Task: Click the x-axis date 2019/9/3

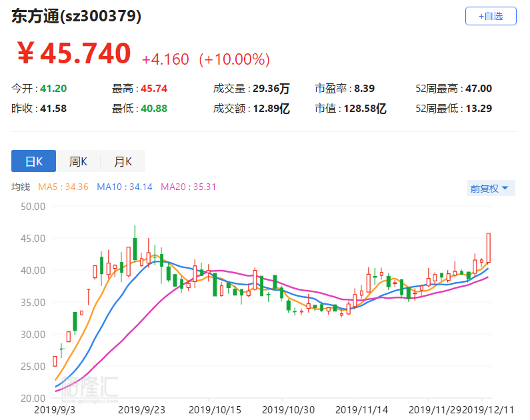Action: coord(55,410)
